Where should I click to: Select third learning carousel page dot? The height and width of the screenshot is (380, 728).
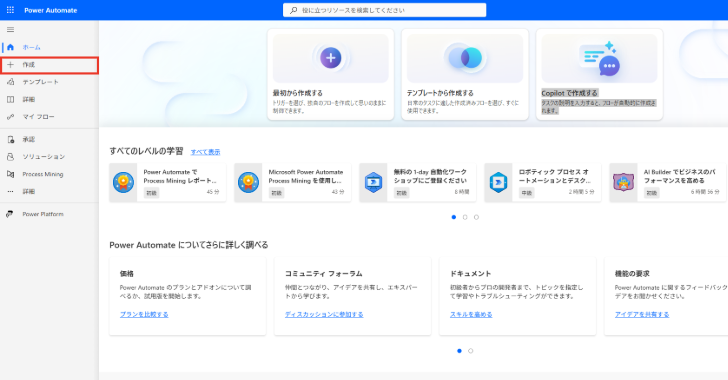point(476,217)
